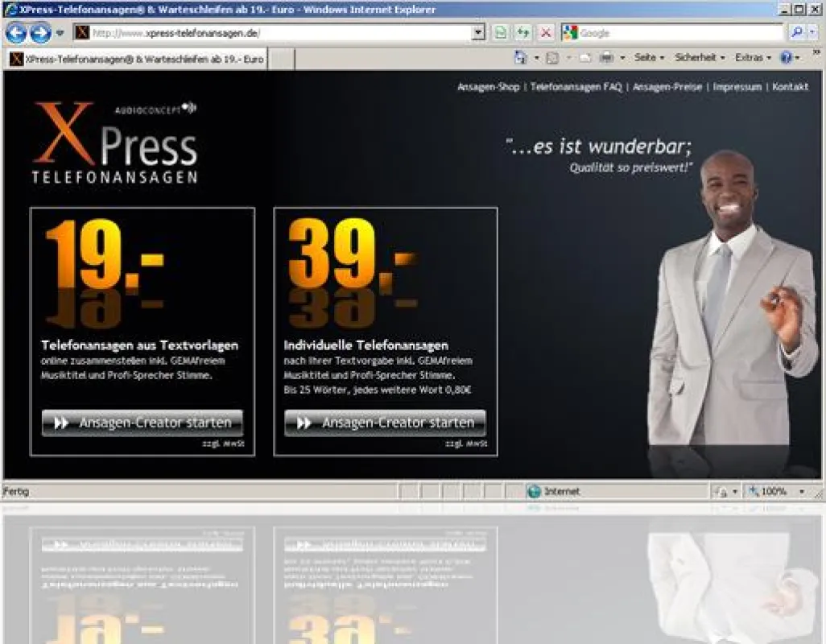This screenshot has width=826, height=644.
Task: Open the Print dropdown arrow
Action: (x=622, y=57)
